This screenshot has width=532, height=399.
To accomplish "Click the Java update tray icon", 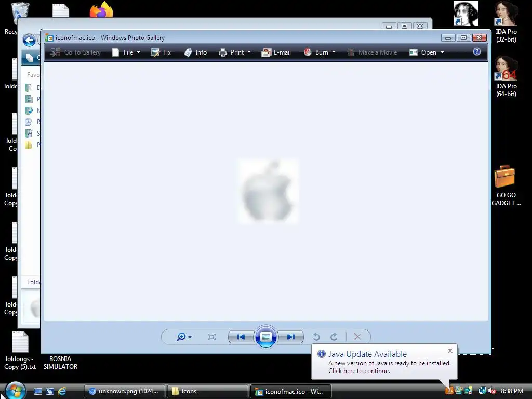I will point(449,391).
